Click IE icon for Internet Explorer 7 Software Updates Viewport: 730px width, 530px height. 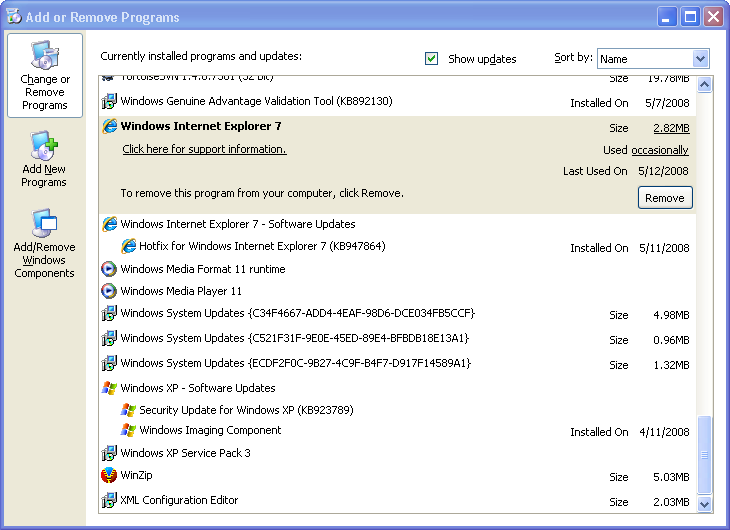[109, 224]
